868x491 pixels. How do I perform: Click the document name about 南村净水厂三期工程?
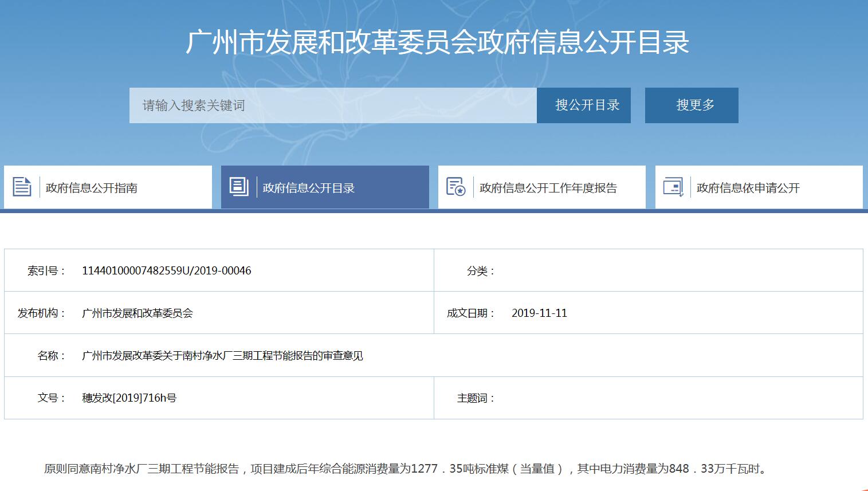[222, 355]
